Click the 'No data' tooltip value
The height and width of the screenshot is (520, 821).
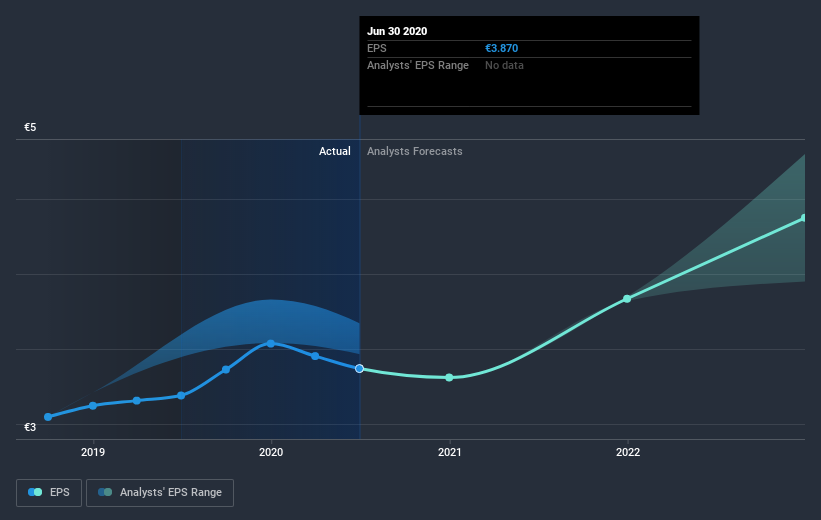504,65
